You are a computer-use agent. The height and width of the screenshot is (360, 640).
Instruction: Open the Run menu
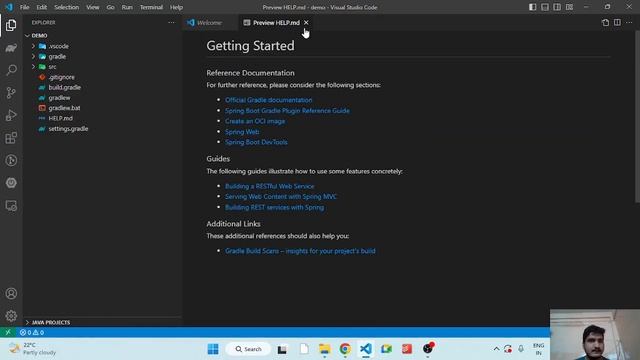click(127, 7)
